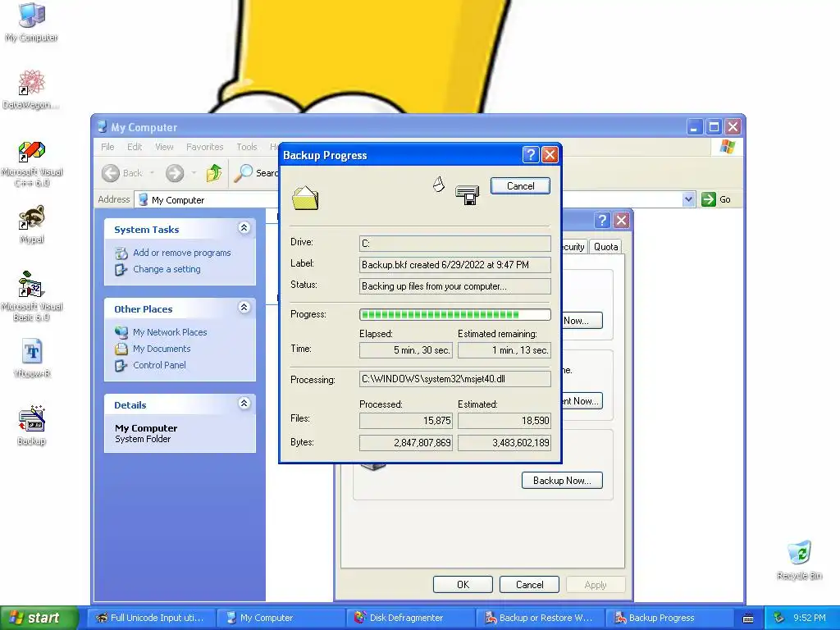Viewport: 840px width, 630px height.
Task: Collapse the System Tasks panel
Action: 244,228
